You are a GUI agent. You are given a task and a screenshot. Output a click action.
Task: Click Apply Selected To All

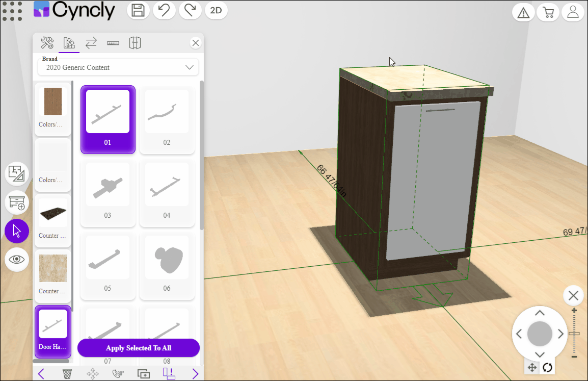point(139,348)
